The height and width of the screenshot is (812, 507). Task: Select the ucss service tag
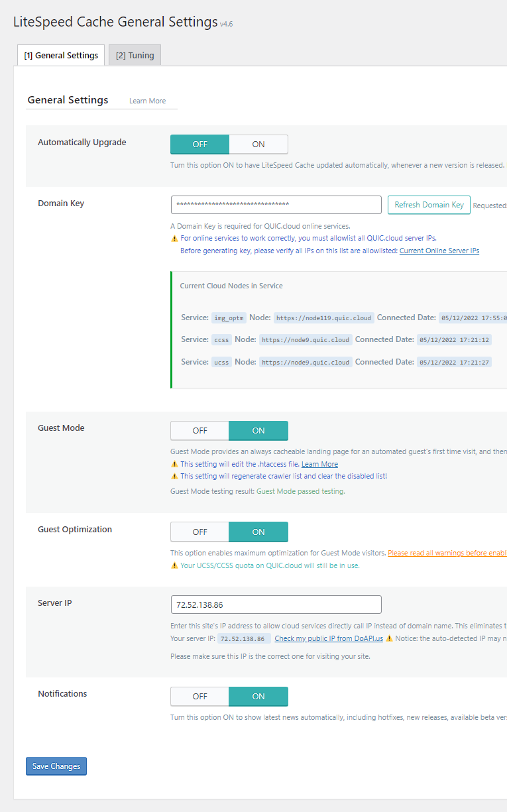[x=221, y=363]
